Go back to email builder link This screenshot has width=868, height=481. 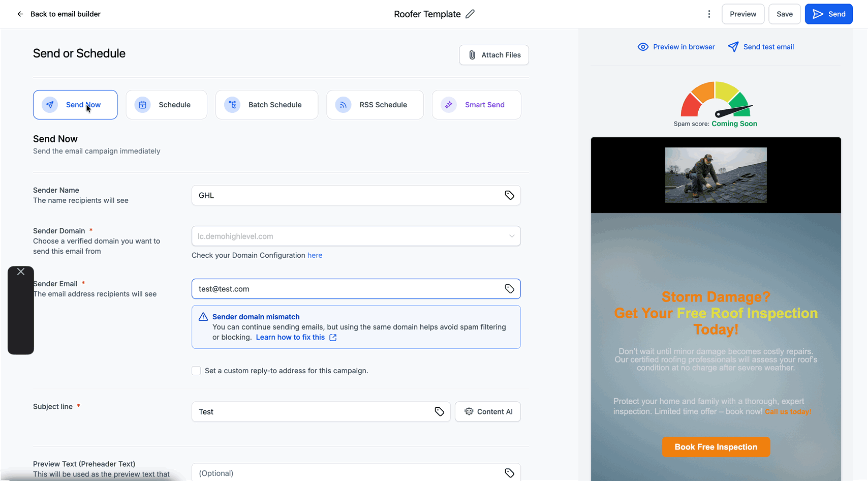[x=66, y=14]
